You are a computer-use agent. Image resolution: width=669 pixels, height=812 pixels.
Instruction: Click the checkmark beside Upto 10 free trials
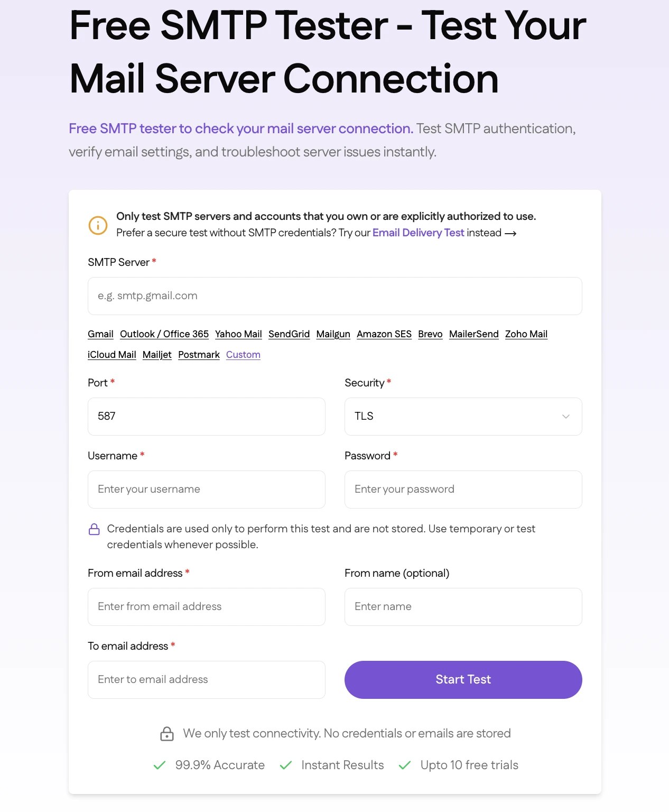405,765
